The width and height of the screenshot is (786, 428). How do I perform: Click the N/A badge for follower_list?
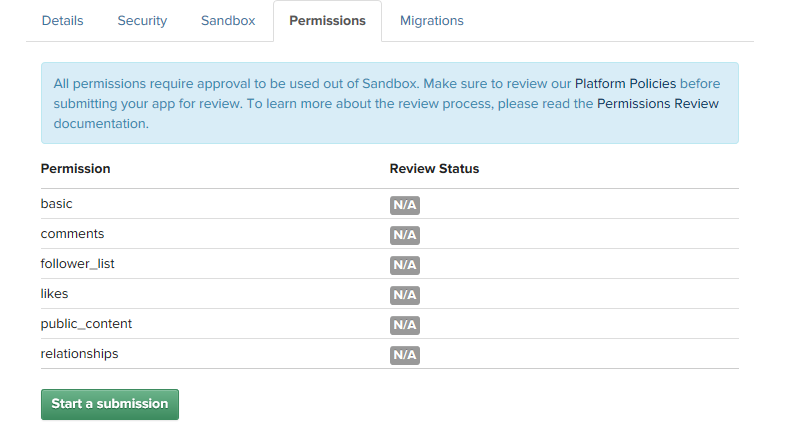point(405,265)
